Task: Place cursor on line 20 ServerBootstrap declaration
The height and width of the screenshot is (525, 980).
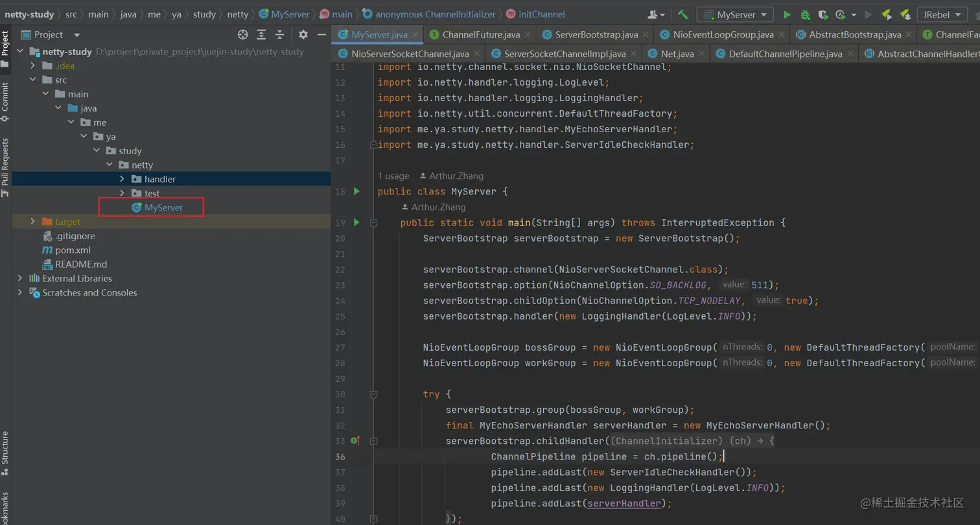Action: click(581, 238)
